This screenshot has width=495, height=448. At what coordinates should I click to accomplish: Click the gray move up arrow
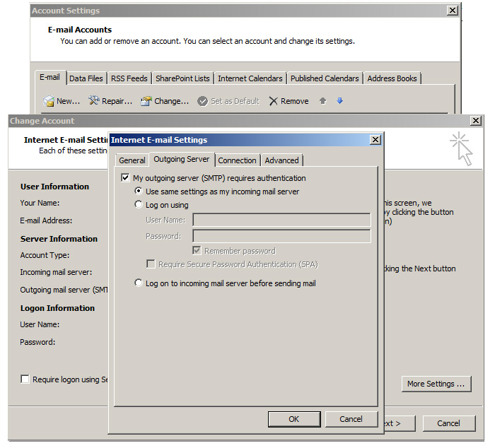pos(322,101)
